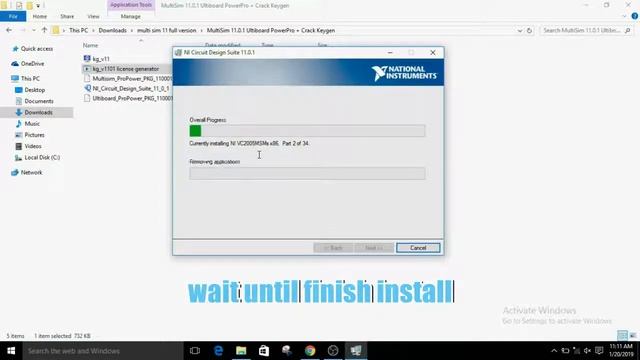Screen dimensions: 640x360
Task: Select 'This PC' in the address breadcrumb
Action: point(78,31)
